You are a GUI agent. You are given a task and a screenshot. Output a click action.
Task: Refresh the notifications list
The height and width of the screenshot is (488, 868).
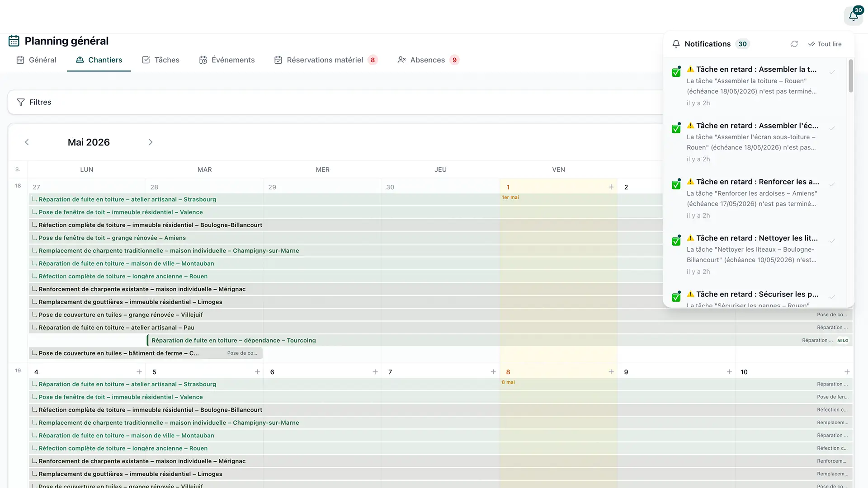(x=794, y=44)
